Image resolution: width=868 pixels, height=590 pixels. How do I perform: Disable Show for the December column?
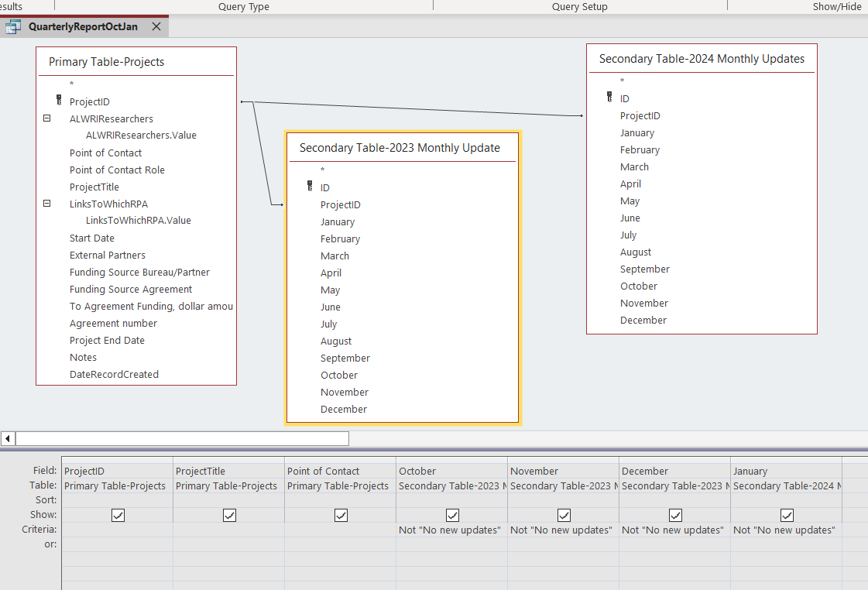pos(675,515)
